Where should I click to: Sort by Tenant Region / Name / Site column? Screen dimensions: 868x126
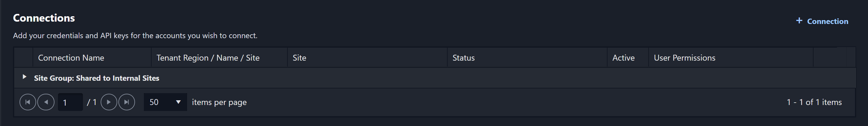[x=208, y=58]
